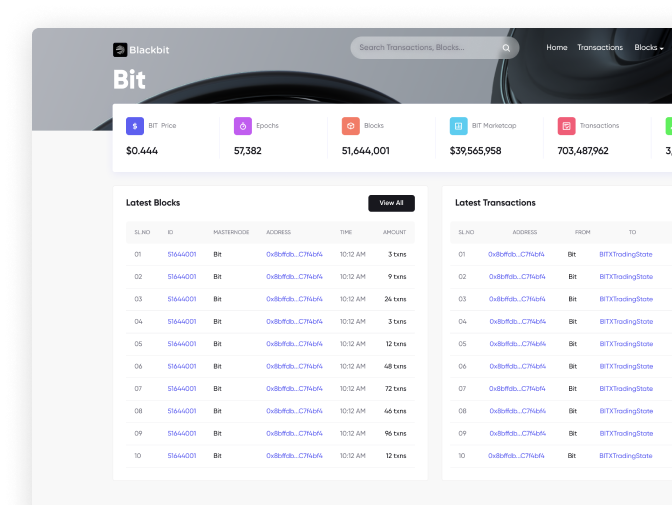Click the BIT Price dollar icon
The height and width of the screenshot is (505, 672).
click(134, 126)
